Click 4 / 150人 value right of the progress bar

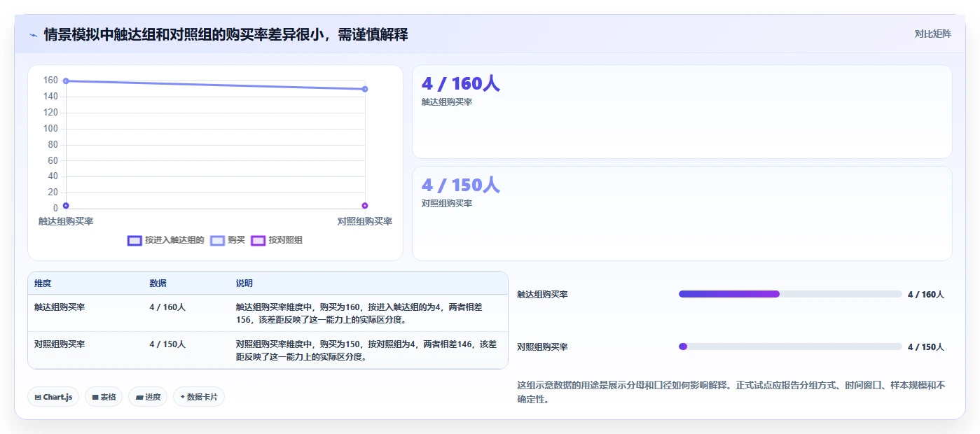tap(926, 347)
